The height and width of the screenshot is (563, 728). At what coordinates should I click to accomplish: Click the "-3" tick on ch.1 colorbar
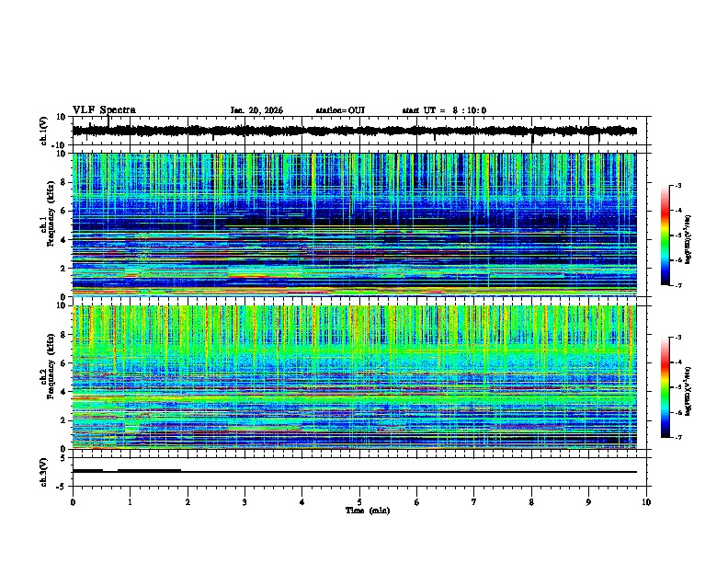(678, 186)
